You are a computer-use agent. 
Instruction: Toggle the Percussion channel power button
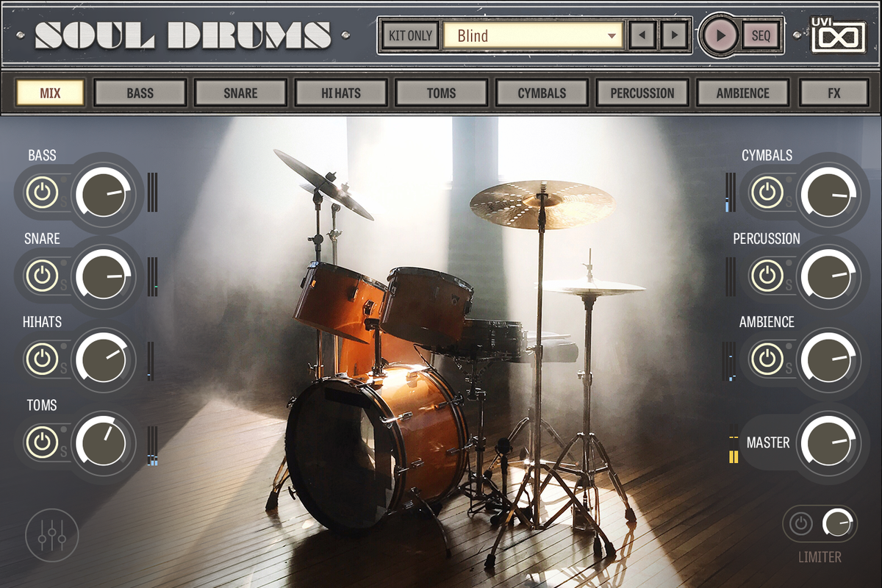[767, 276]
